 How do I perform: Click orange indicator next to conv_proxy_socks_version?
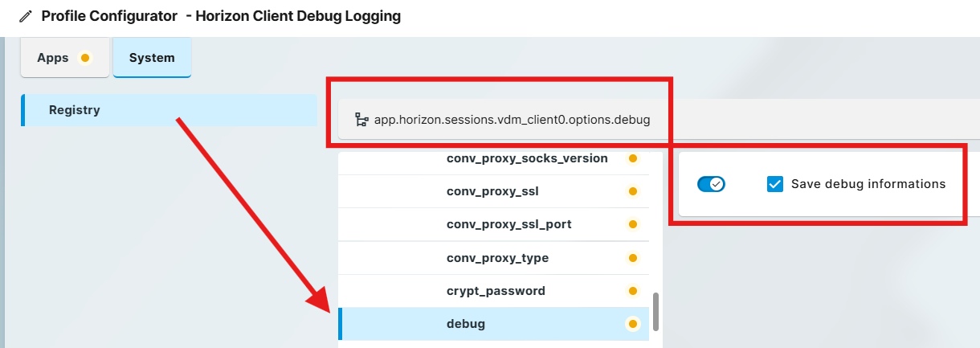(x=632, y=158)
